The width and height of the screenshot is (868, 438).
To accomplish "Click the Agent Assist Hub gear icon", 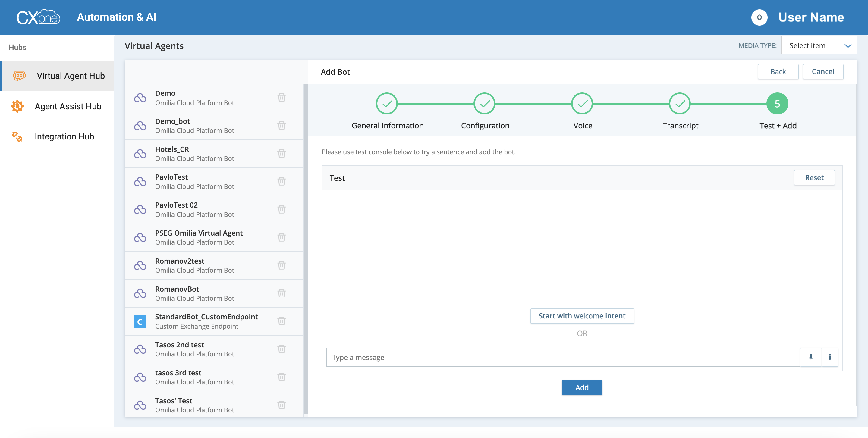I will click(x=17, y=106).
